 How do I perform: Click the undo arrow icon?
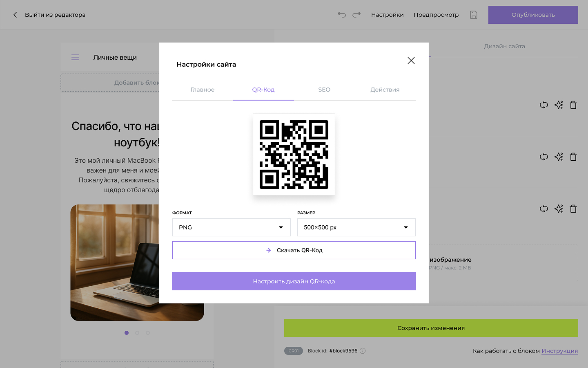342,15
